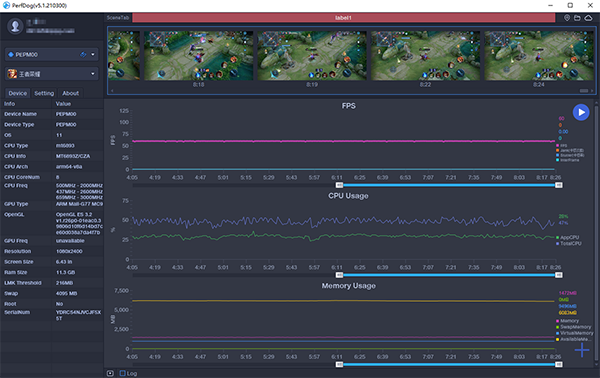Viewport: 600px width, 378px height.
Task: Enable the Log checkbox in bottom bar
Action: point(122,373)
